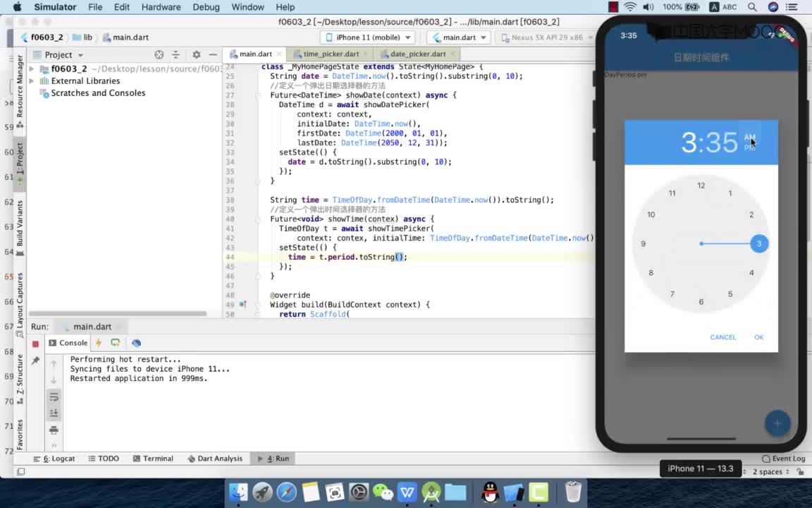
Task: Open the Logcat tool window
Action: click(54, 458)
